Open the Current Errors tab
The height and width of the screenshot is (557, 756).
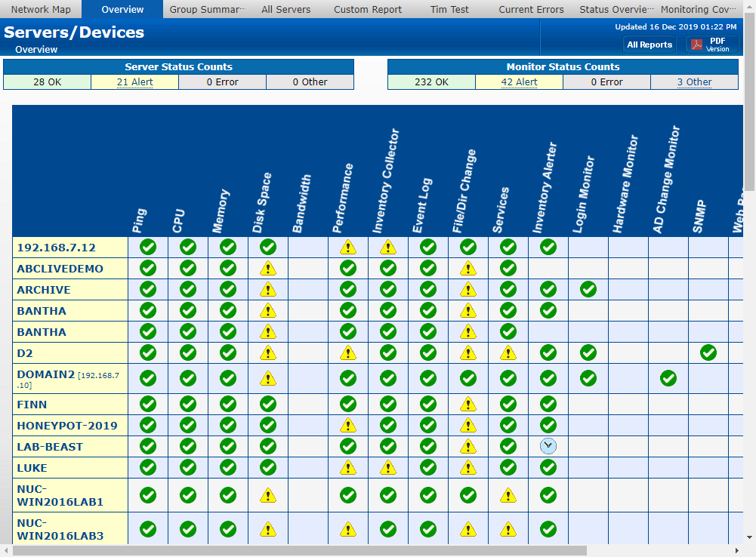[532, 9]
